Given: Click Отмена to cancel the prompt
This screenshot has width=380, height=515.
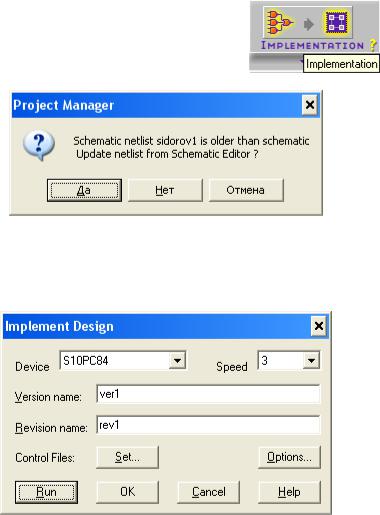Looking at the screenshot, I should pyautogui.click(x=246, y=190).
